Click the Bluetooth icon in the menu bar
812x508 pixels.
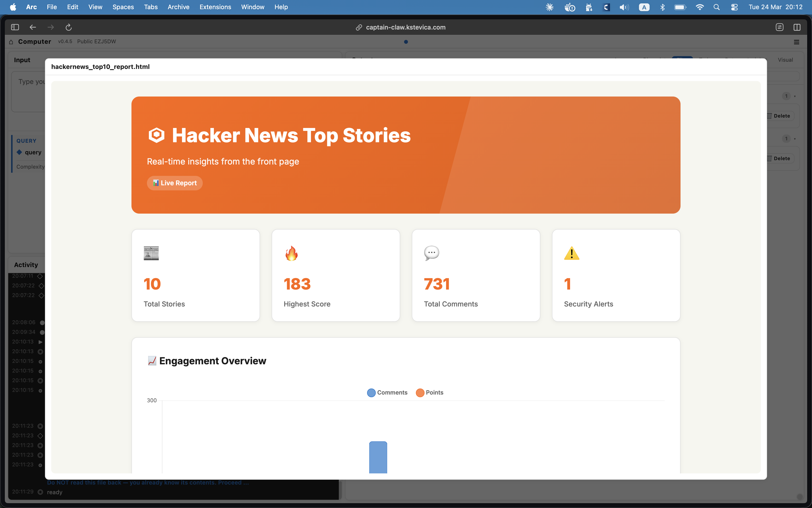click(662, 7)
